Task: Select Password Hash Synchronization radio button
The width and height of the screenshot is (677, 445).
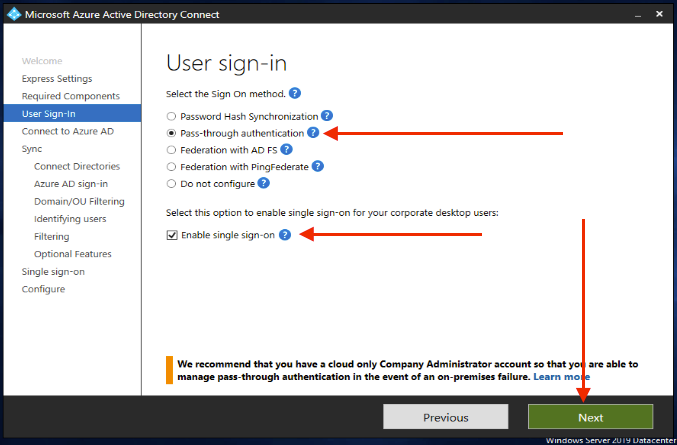Action: [x=171, y=116]
